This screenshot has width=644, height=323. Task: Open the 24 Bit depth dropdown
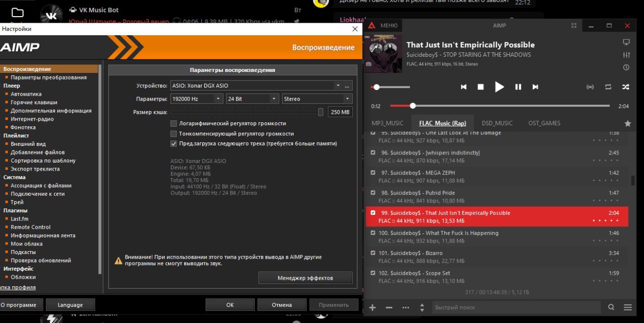[x=253, y=99]
